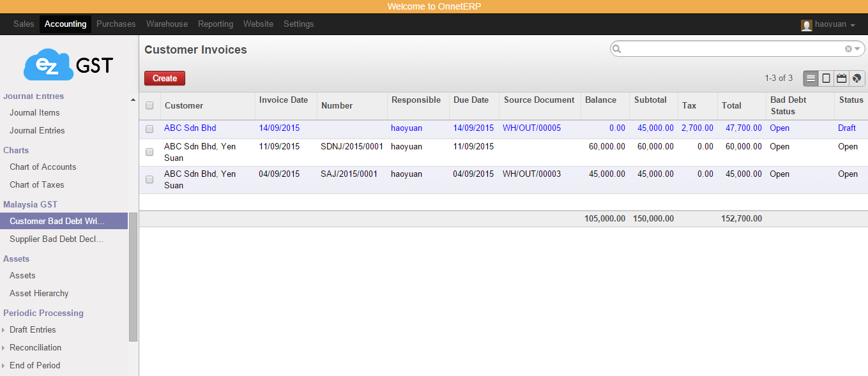
Task: Check the select-all invoices checkbox
Action: (x=149, y=105)
